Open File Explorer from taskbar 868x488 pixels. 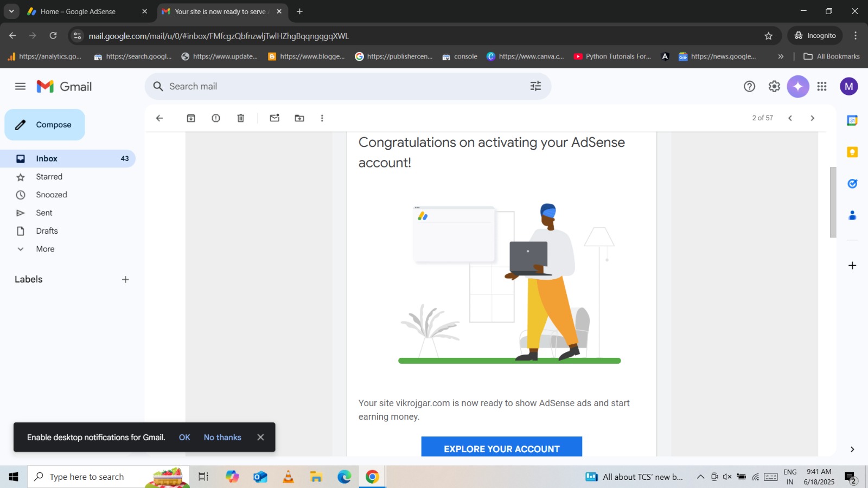pos(316,477)
